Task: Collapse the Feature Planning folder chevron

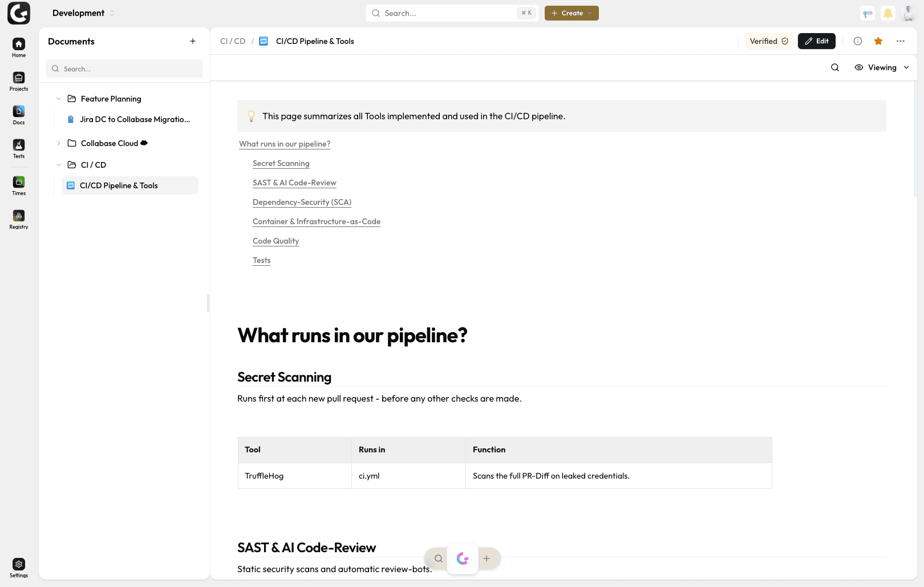Action: tap(59, 99)
